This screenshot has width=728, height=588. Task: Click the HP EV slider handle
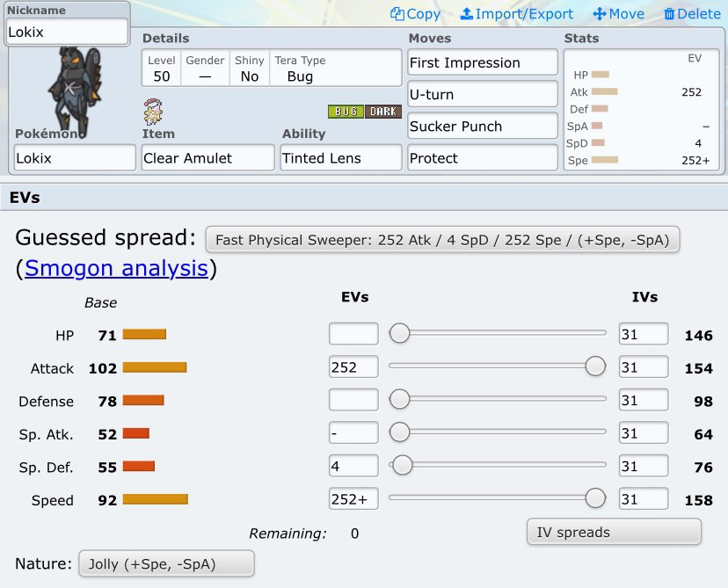coord(399,333)
